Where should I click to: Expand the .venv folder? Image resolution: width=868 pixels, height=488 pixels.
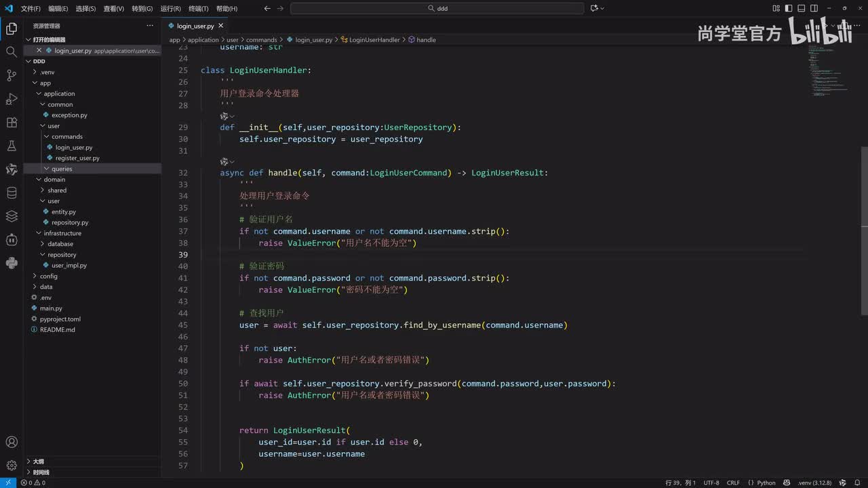(x=47, y=72)
